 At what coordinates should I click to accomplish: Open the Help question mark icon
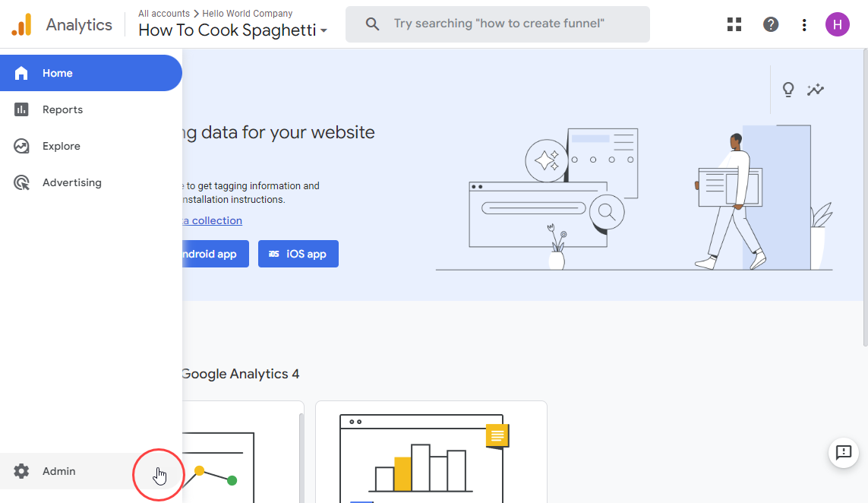(771, 24)
